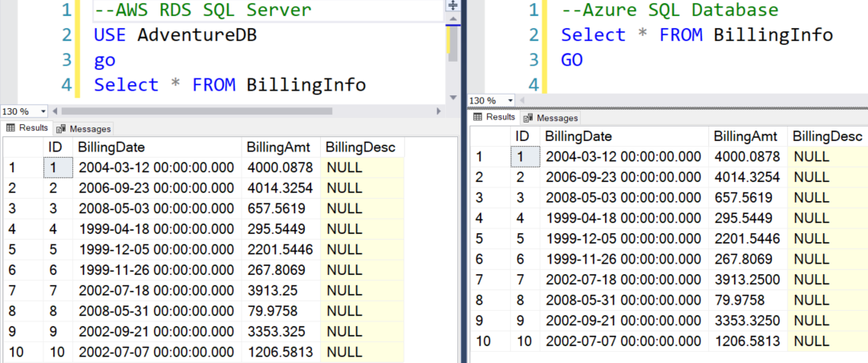Click the up arrow of the AWS editor vertical scrollbar

(x=452, y=19)
